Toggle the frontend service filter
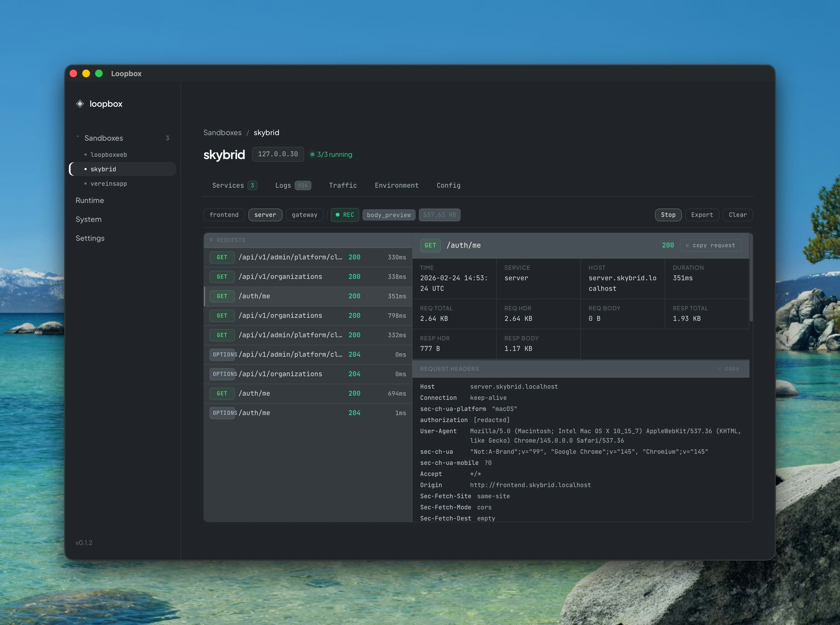 pyautogui.click(x=224, y=215)
